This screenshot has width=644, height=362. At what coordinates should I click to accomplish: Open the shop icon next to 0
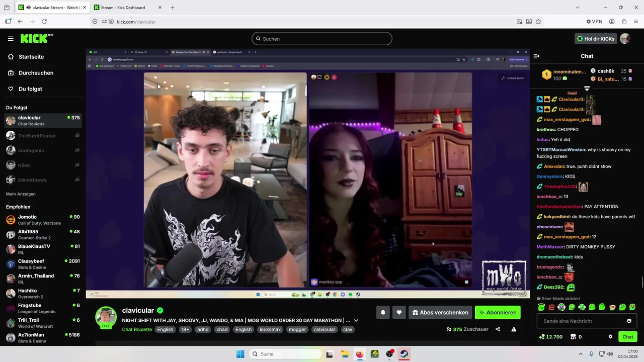[x=573, y=337]
